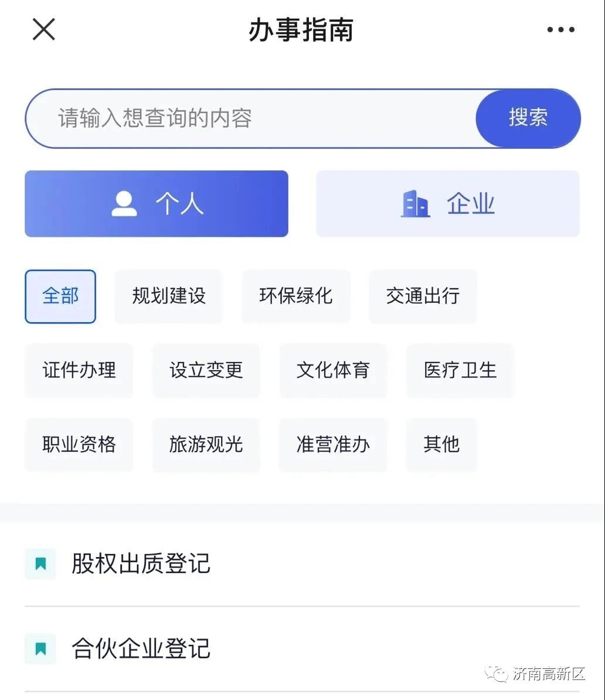The height and width of the screenshot is (700, 605).
Task: Pick the 旅游观光 category chip
Action: tap(206, 445)
